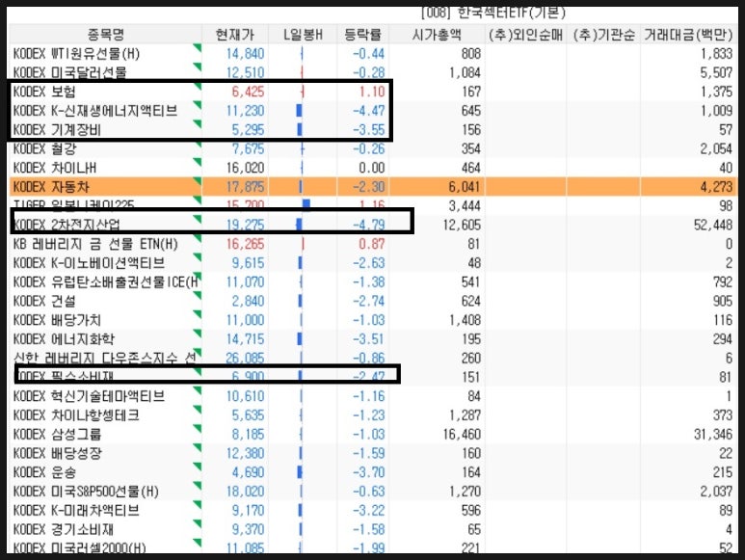Select KODEX K-미래차액티브 row name

point(76,510)
